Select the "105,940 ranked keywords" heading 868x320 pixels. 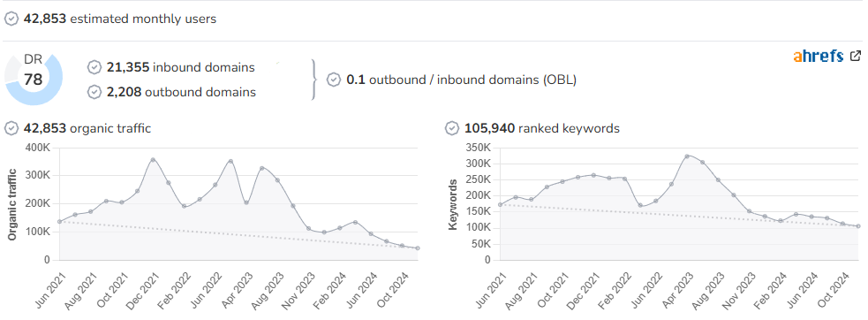[542, 129]
